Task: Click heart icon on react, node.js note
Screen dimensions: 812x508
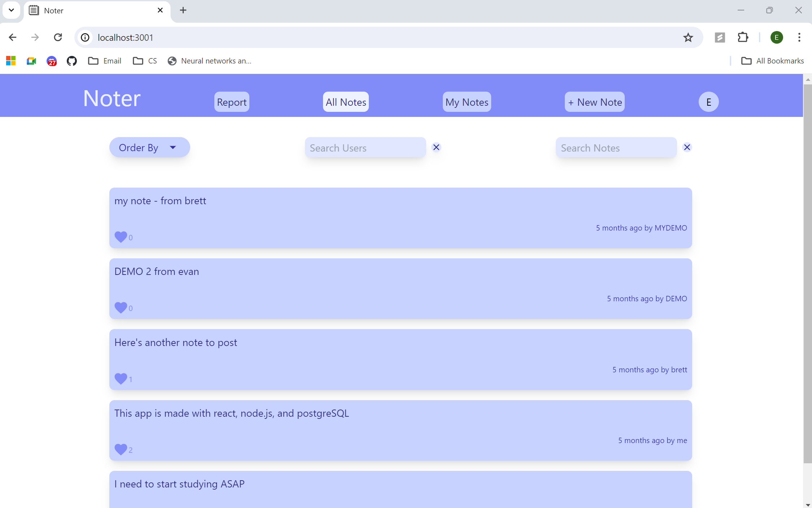Action: pos(121,449)
